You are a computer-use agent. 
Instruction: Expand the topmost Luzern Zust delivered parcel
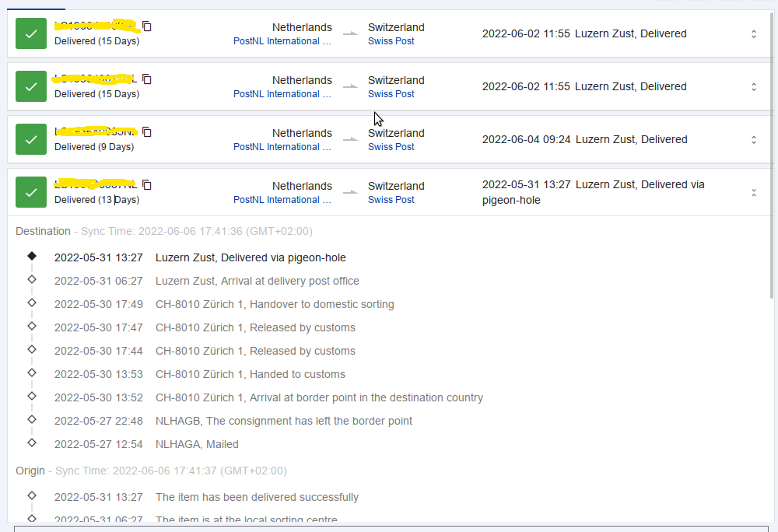click(x=753, y=33)
